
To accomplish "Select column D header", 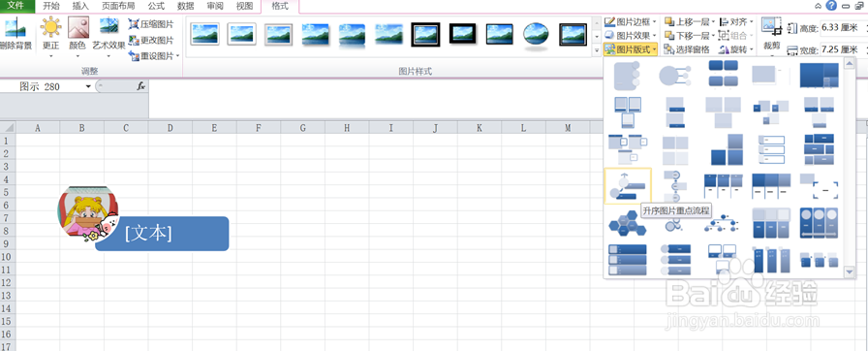I will tap(170, 128).
